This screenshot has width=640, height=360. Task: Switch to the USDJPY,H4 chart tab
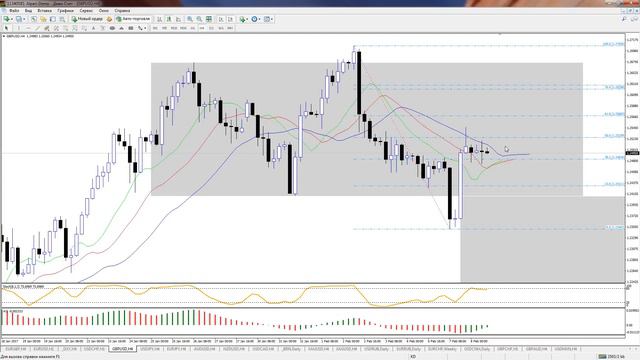tap(150, 349)
